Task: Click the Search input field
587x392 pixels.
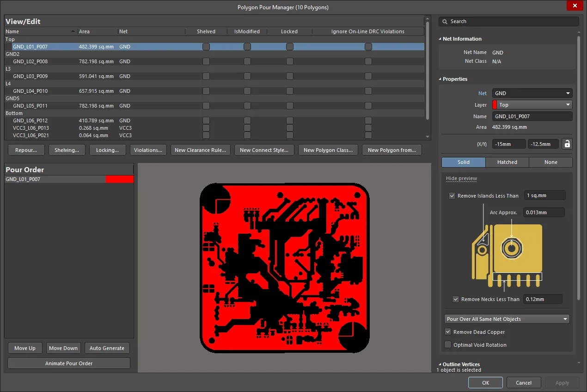Action: pos(508,21)
